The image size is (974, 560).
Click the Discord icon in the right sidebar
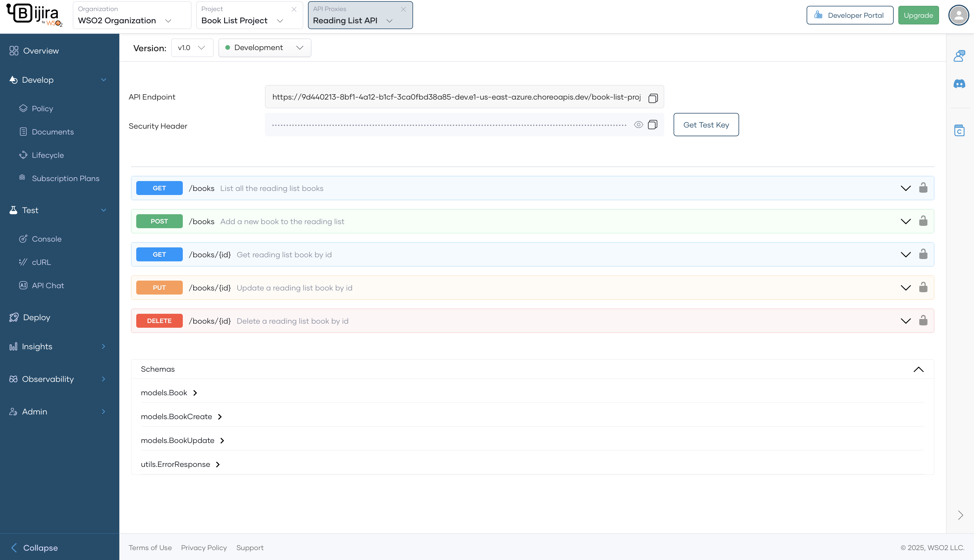point(959,84)
